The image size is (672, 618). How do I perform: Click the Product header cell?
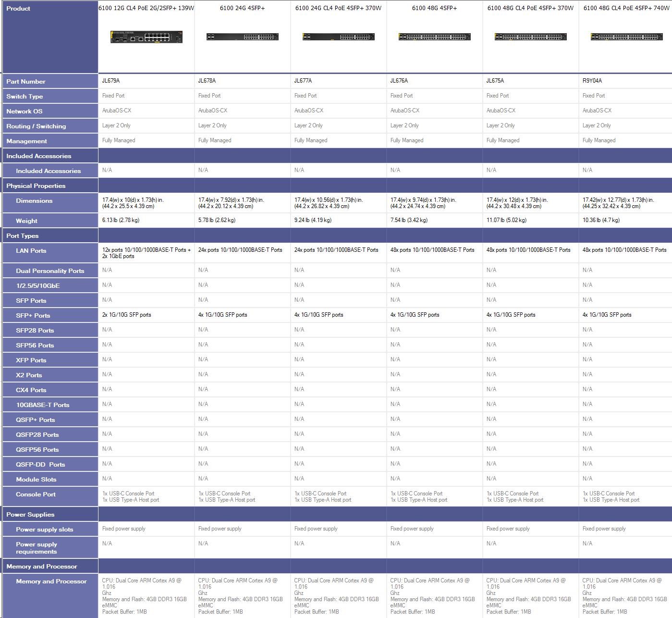click(x=18, y=9)
